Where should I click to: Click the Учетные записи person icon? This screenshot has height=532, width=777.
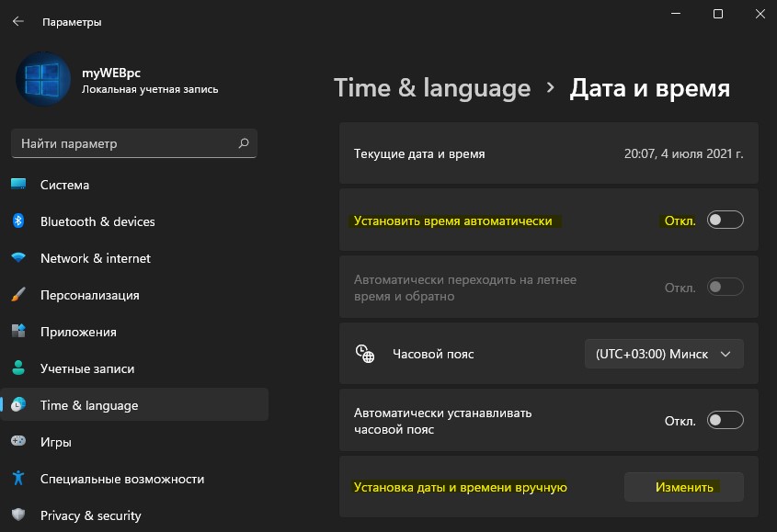coord(18,368)
